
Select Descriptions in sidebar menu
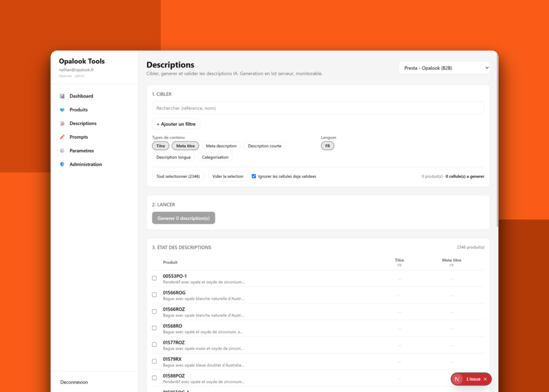click(x=83, y=123)
